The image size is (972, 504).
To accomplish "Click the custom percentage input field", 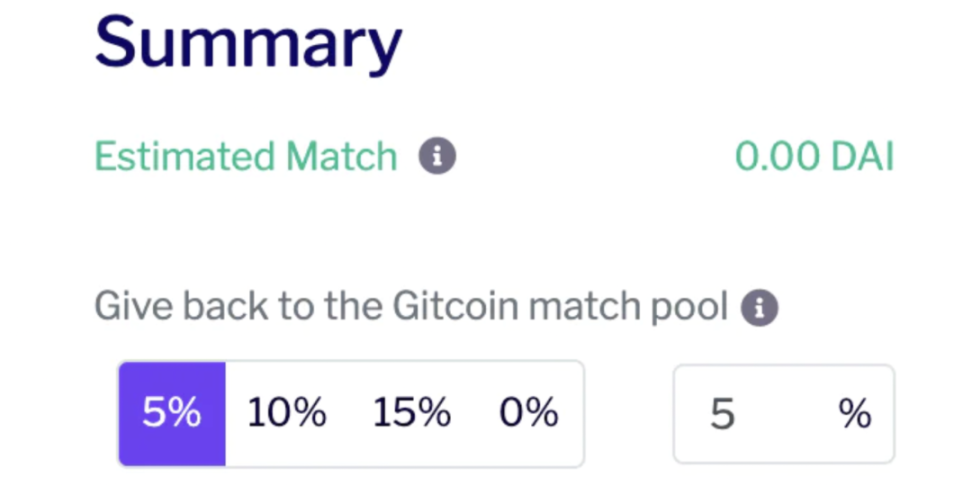I will [x=784, y=413].
